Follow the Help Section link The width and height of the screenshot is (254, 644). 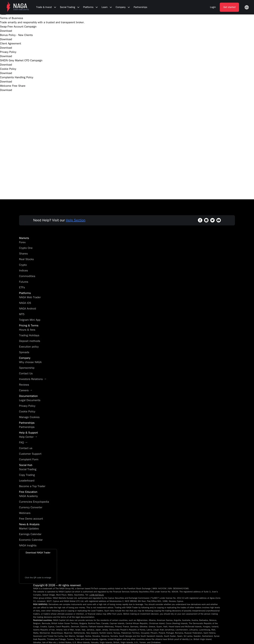(x=75, y=220)
